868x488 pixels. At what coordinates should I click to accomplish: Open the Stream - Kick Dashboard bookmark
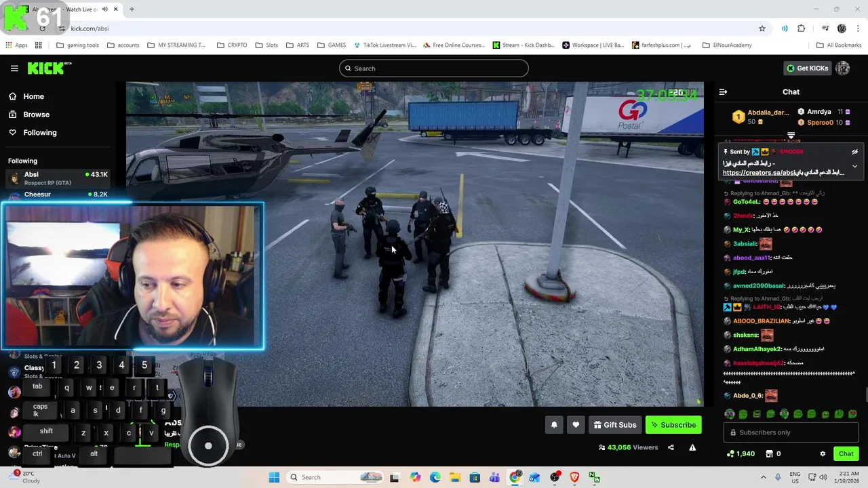[524, 45]
